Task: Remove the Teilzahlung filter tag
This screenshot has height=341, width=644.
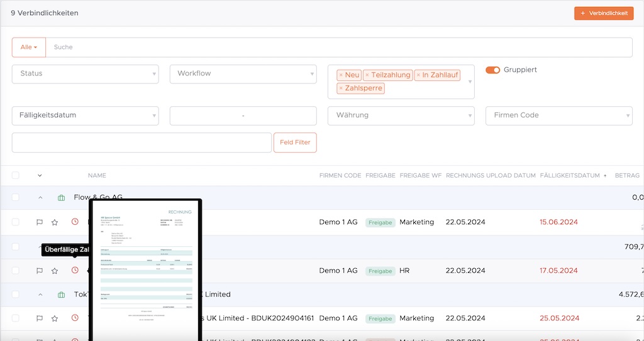Action: pyautogui.click(x=367, y=75)
